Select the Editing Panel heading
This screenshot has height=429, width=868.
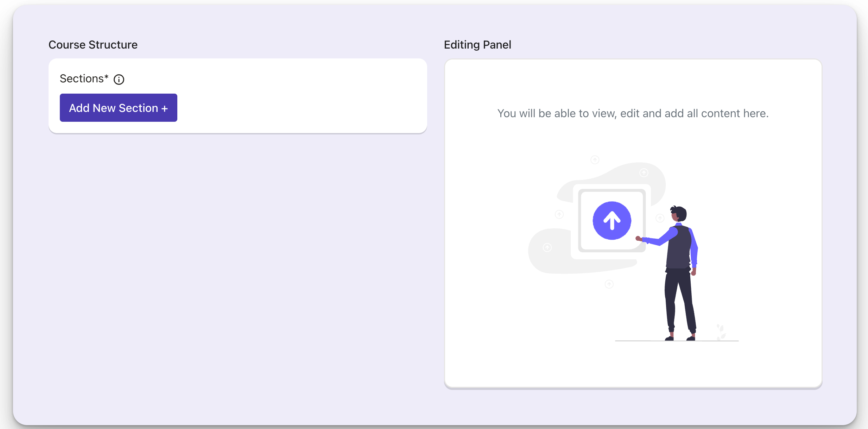[x=477, y=45]
